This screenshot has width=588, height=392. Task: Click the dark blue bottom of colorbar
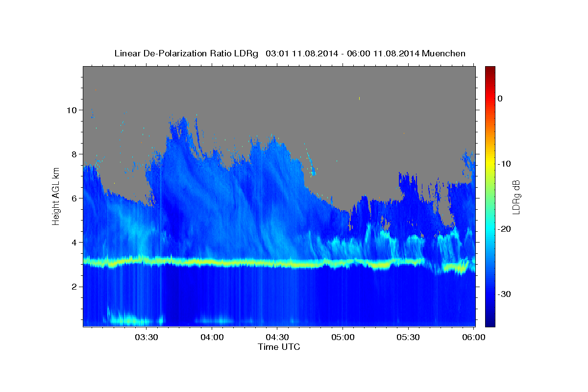coord(490,323)
